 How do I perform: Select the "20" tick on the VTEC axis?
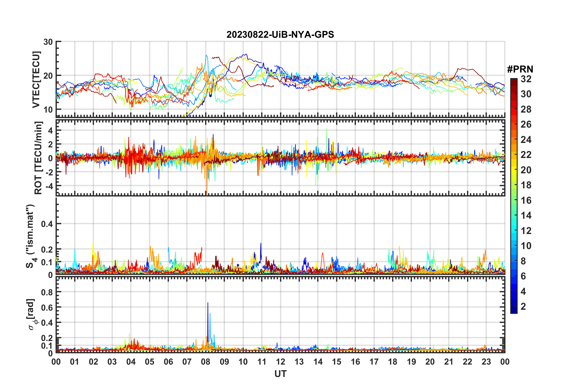tap(48, 76)
